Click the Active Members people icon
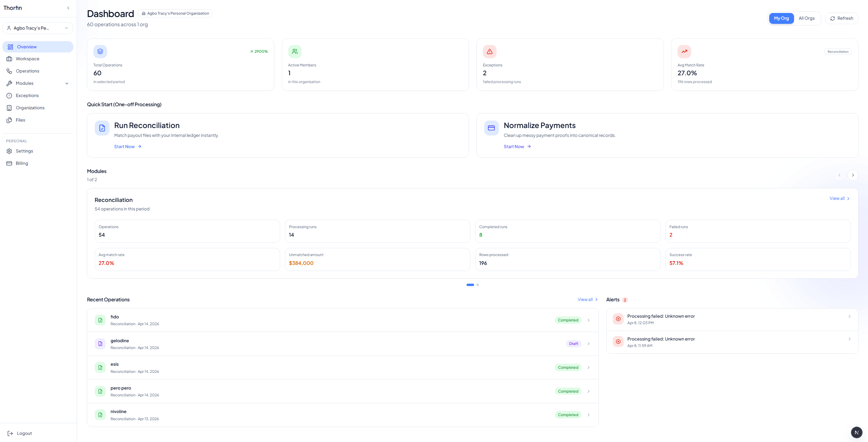The image size is (868, 442). [295, 51]
